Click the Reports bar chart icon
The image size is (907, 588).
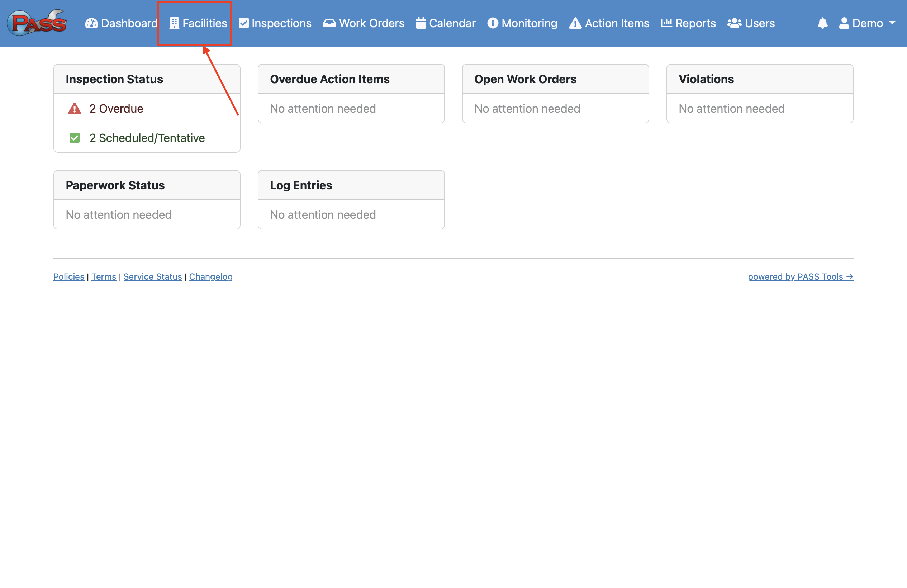(x=666, y=23)
